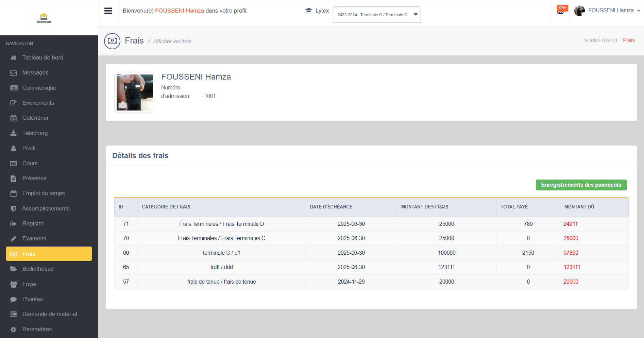Click the Frais breadcrumb link

(629, 40)
